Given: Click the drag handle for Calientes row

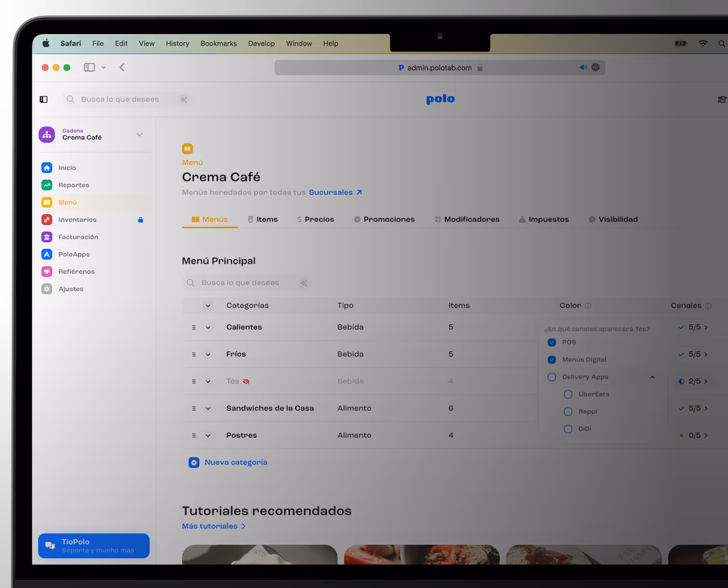Looking at the screenshot, I should point(194,327).
